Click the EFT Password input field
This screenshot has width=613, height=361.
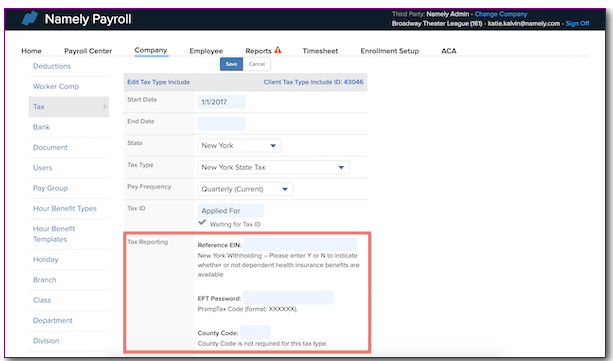[289, 298]
